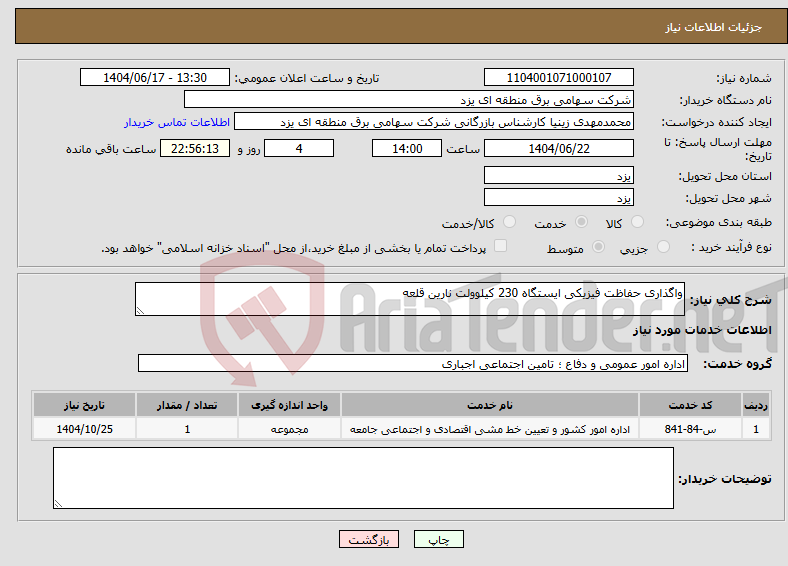Click the واحد اندازه گیری column header

point(289,405)
